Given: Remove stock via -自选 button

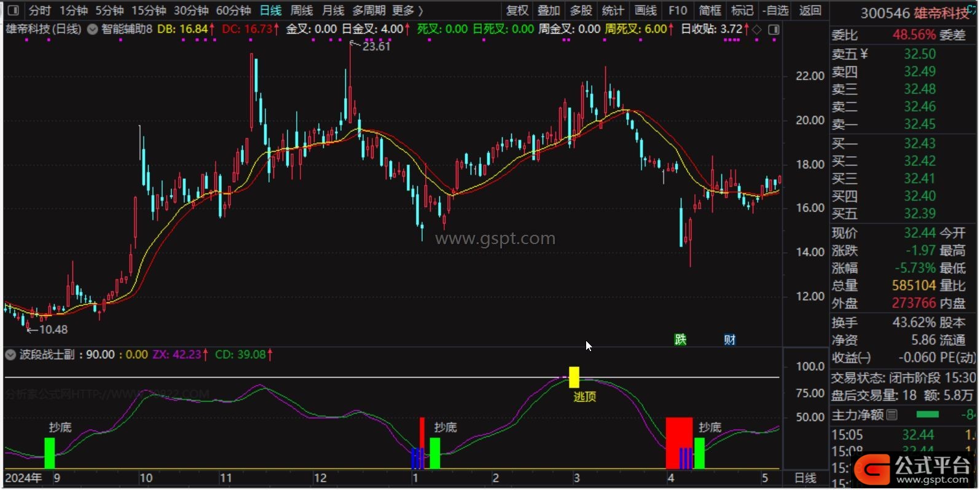Looking at the screenshot, I should tap(775, 10).
